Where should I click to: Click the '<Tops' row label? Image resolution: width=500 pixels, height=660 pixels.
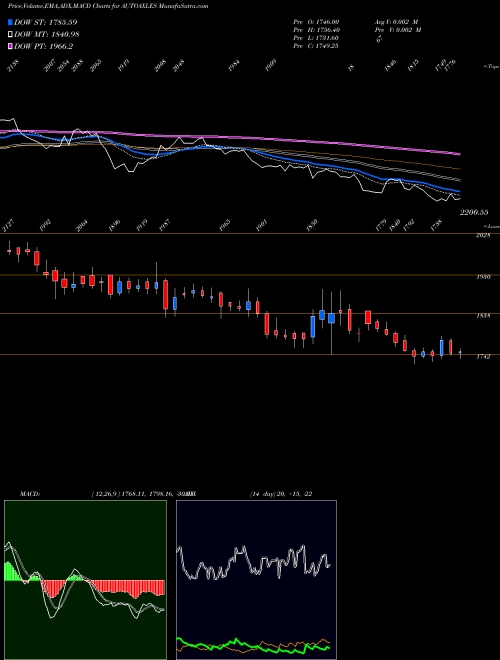click(x=492, y=67)
